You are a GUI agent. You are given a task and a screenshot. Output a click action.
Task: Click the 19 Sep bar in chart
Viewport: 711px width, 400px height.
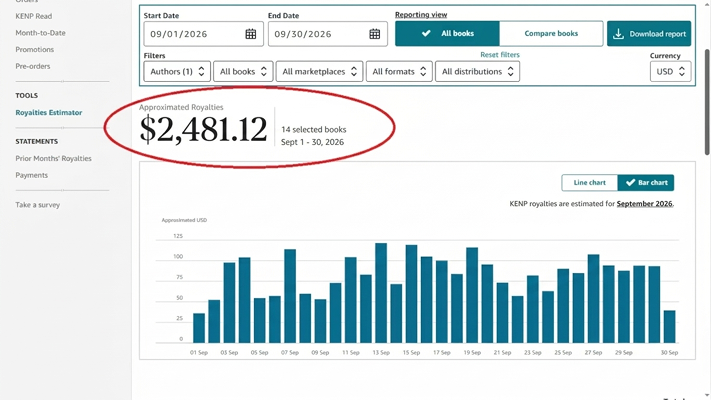(x=472, y=295)
